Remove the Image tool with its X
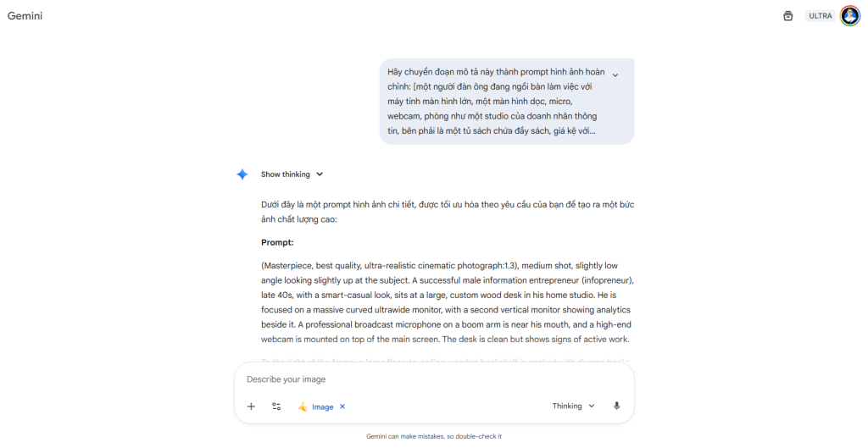The height and width of the screenshot is (448, 868). click(x=342, y=407)
